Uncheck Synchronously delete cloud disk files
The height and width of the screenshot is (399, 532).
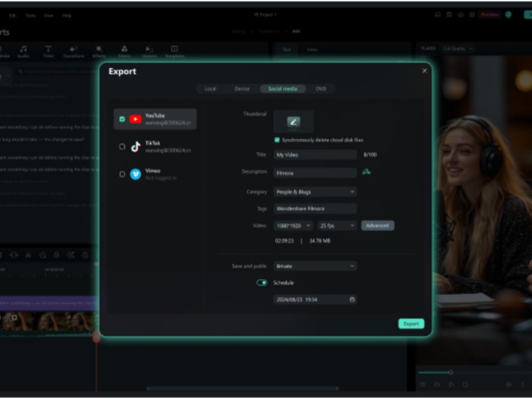[x=277, y=140]
